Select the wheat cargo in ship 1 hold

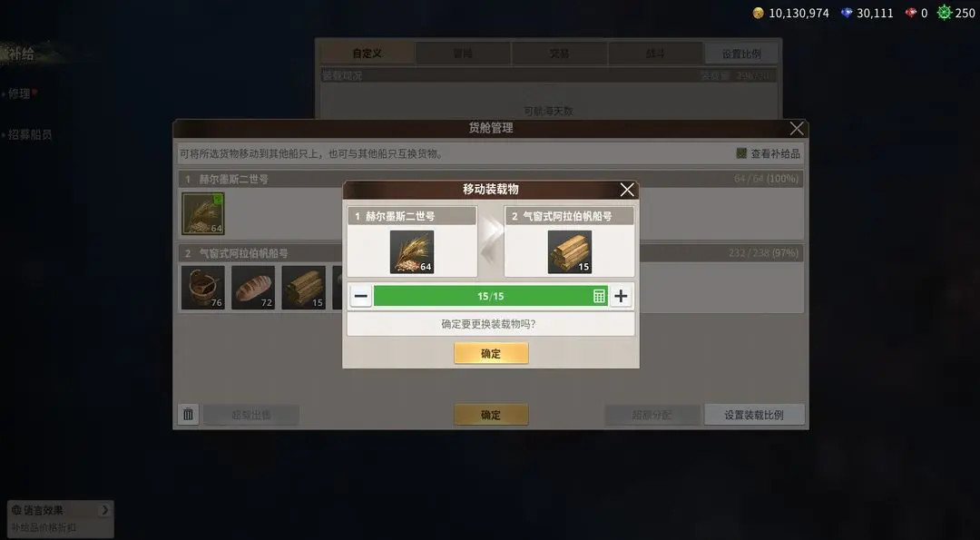tap(203, 213)
